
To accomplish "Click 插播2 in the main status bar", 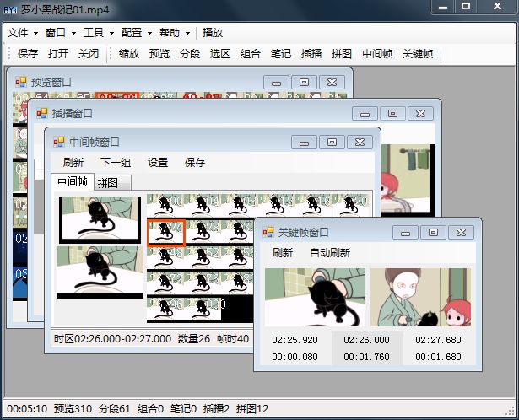I will tap(216, 409).
